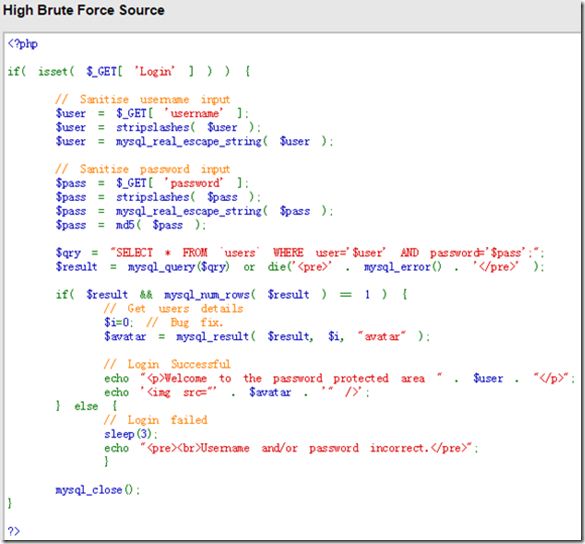Click the '$result = mysql_query($qry)' line
This screenshot has height=544, width=585.
coord(300,267)
